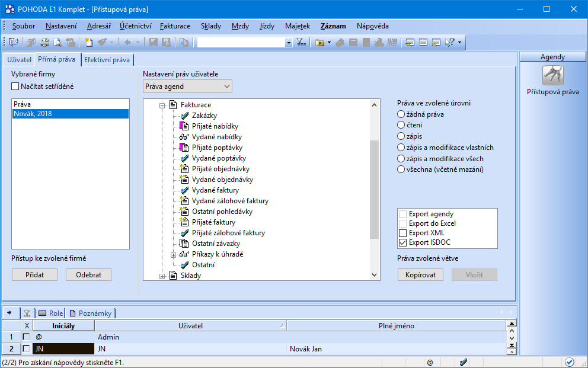Image resolution: width=588 pixels, height=368 pixels.
Task: Click the glasses icon beside Vydané nabídky
Action: click(184, 137)
